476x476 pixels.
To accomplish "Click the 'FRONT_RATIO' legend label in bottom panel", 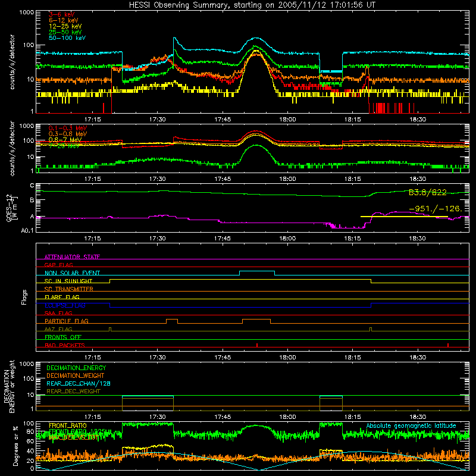I will point(68,425).
